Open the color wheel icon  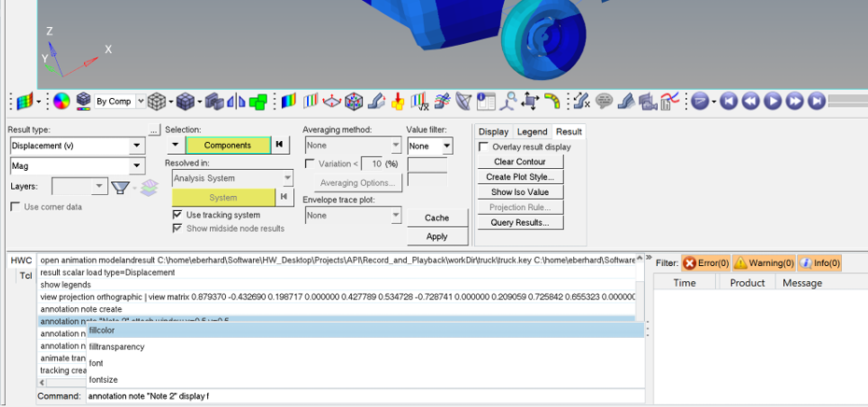click(62, 102)
